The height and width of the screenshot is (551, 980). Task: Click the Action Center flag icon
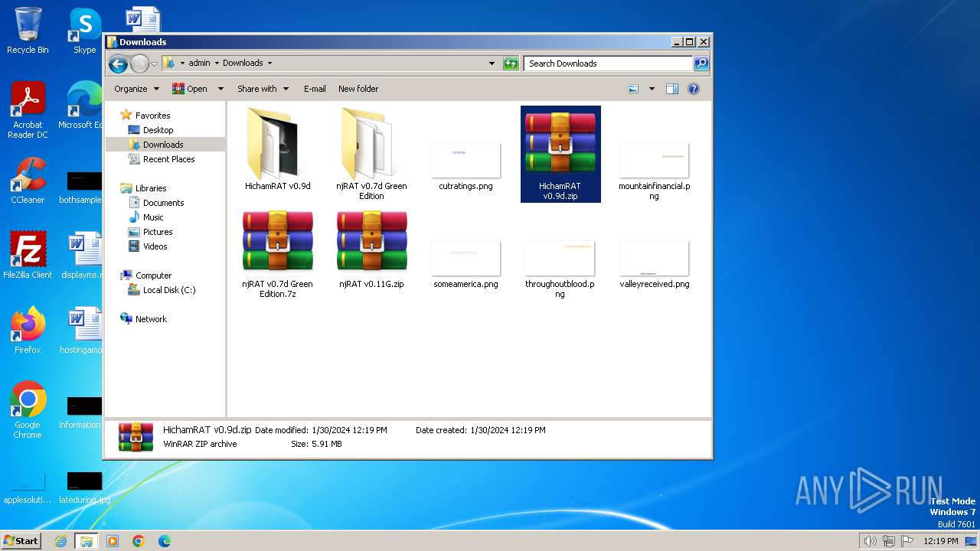point(907,541)
